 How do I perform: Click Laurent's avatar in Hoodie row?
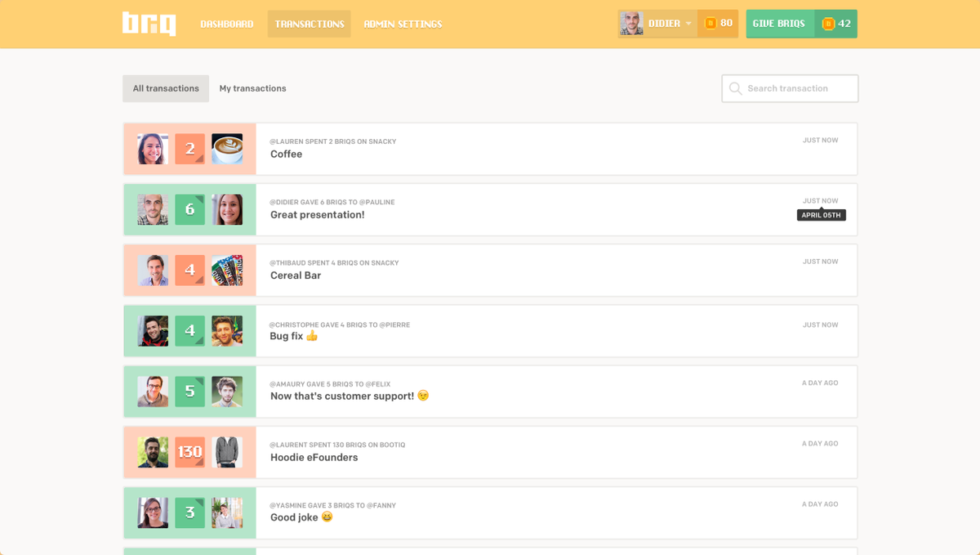click(x=153, y=452)
